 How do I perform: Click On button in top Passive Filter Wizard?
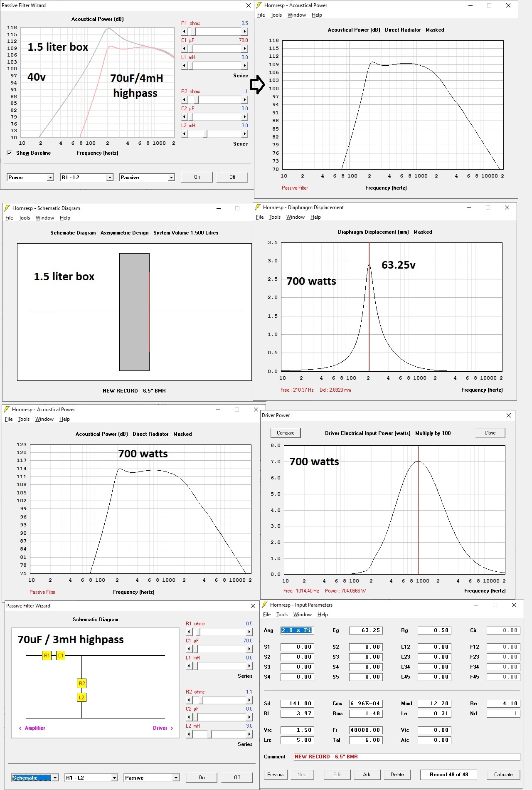tap(197, 177)
